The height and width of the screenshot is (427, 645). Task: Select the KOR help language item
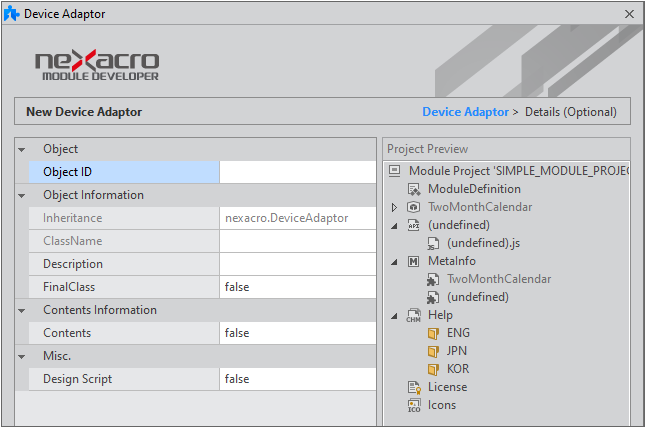tap(460, 369)
